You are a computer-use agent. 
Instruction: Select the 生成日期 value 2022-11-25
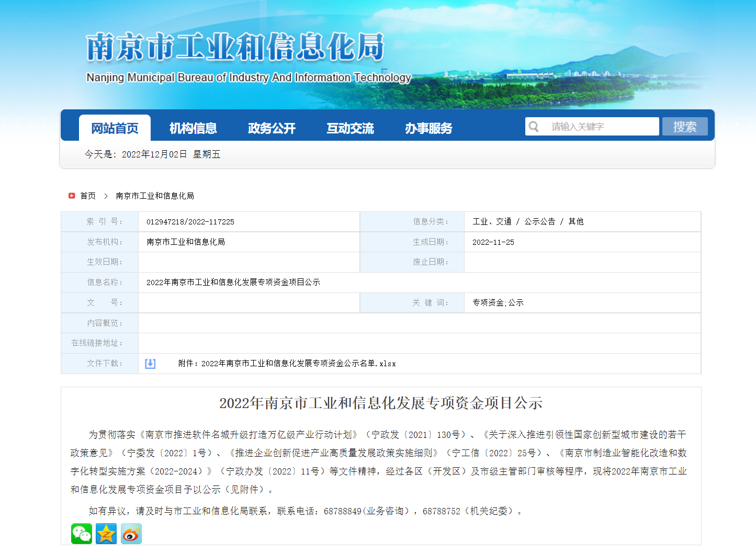click(493, 242)
